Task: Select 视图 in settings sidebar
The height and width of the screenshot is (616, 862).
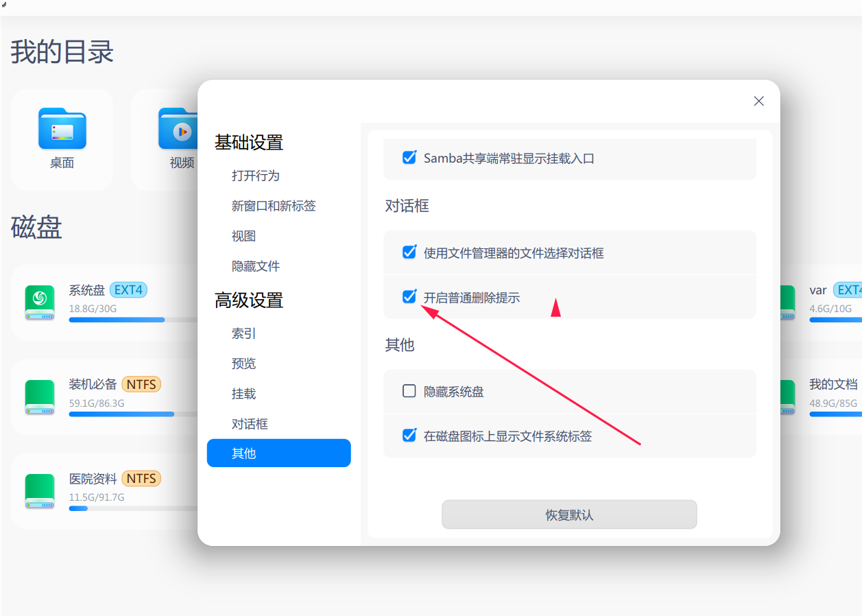Action: pyautogui.click(x=244, y=236)
